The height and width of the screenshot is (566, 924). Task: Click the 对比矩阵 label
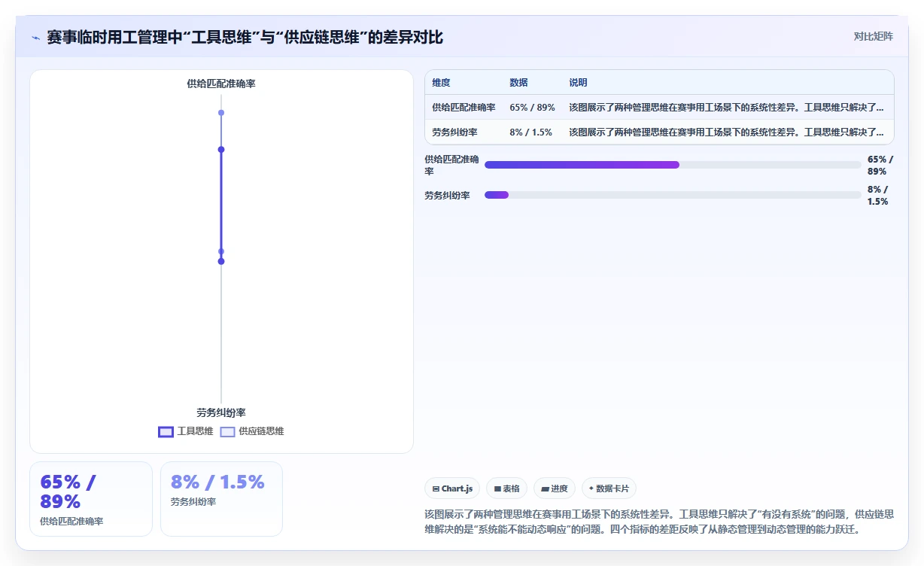[874, 36]
